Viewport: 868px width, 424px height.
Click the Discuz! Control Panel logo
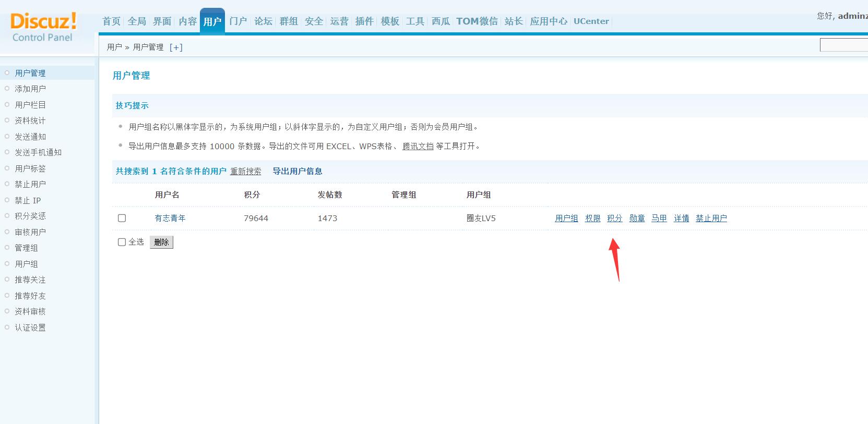pyautogui.click(x=43, y=27)
